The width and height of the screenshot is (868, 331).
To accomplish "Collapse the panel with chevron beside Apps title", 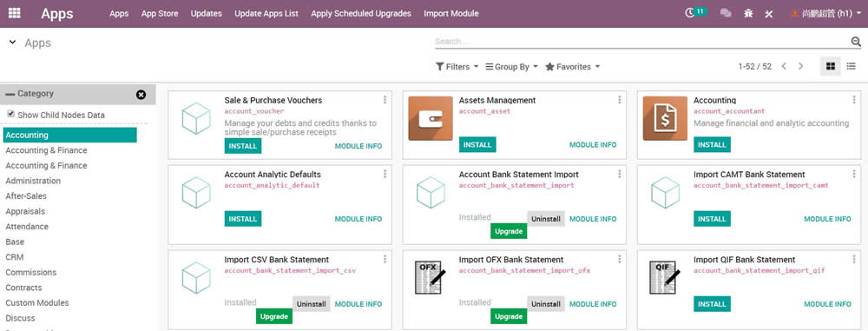I will click(12, 43).
